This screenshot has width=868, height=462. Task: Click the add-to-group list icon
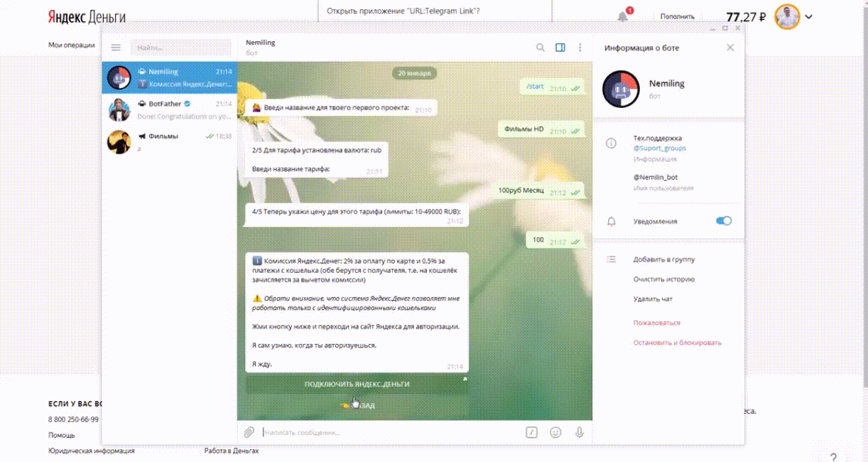pyautogui.click(x=611, y=260)
